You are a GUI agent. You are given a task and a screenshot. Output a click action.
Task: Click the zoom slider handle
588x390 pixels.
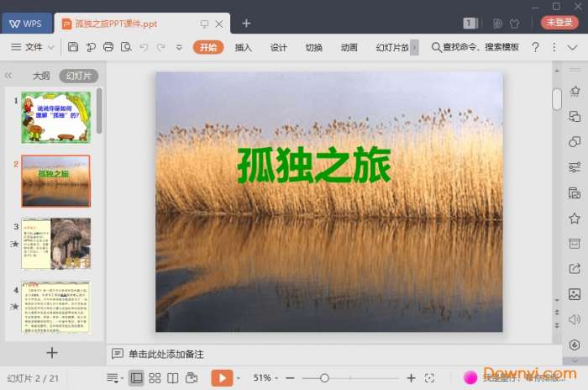325,378
